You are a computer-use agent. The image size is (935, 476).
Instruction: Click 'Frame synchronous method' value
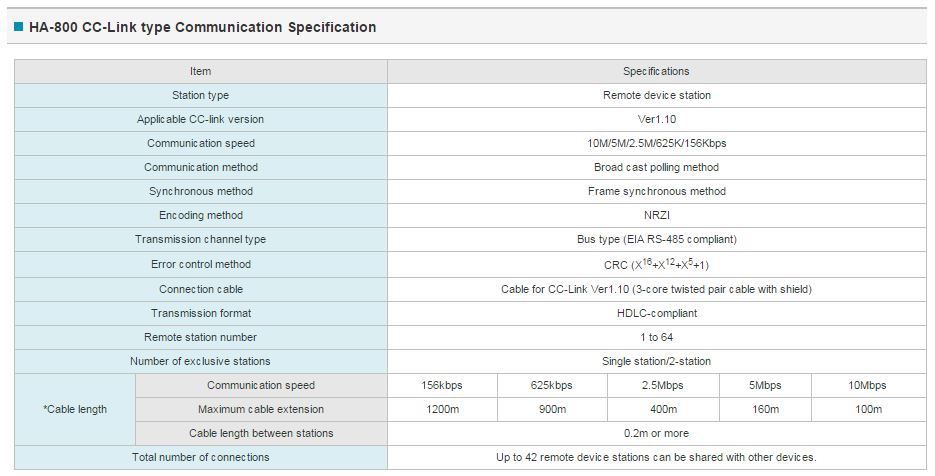coord(657,191)
